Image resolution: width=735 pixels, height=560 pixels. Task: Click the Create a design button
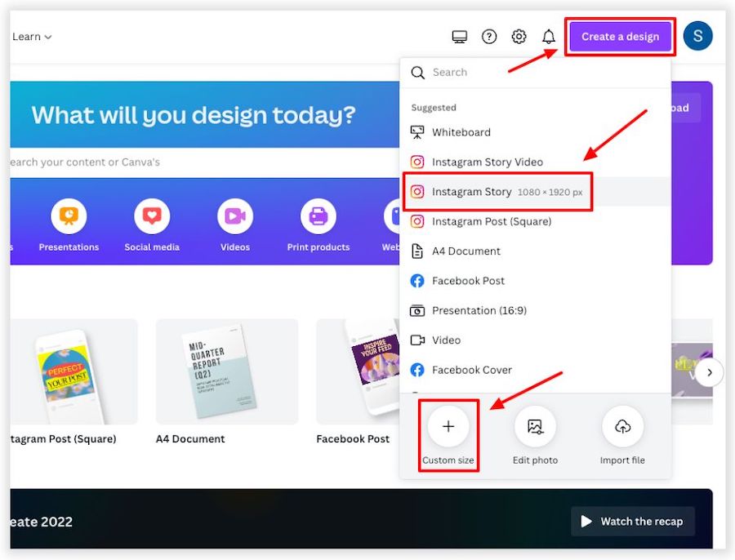click(620, 37)
